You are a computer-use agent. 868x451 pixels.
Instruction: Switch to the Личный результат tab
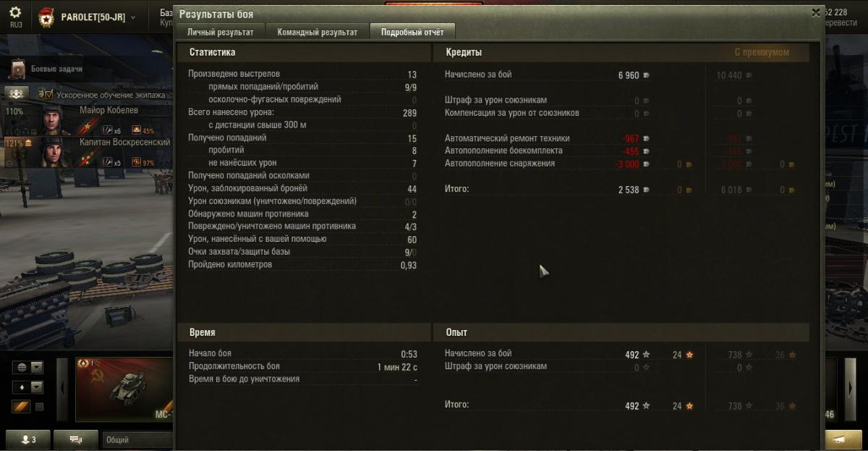click(x=220, y=32)
